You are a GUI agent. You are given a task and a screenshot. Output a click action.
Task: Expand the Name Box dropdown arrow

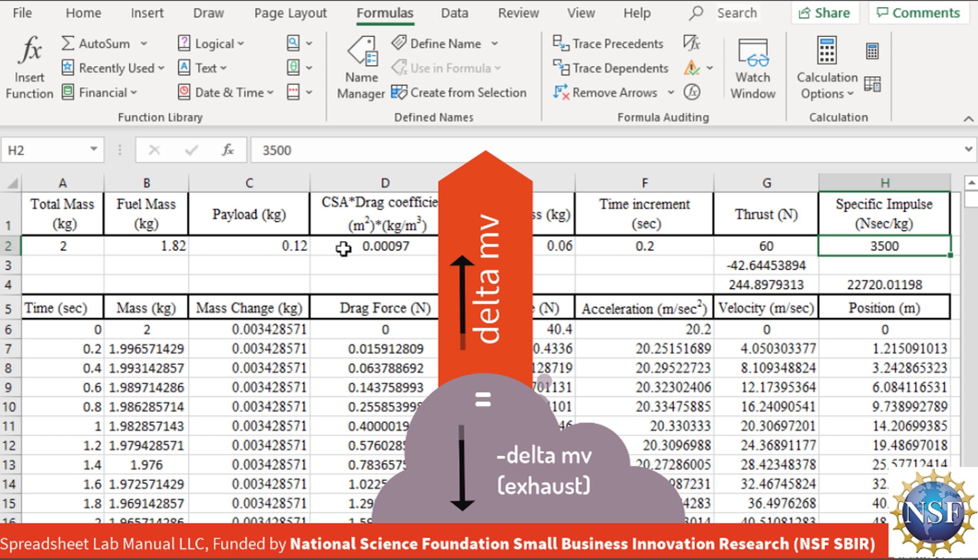[94, 149]
